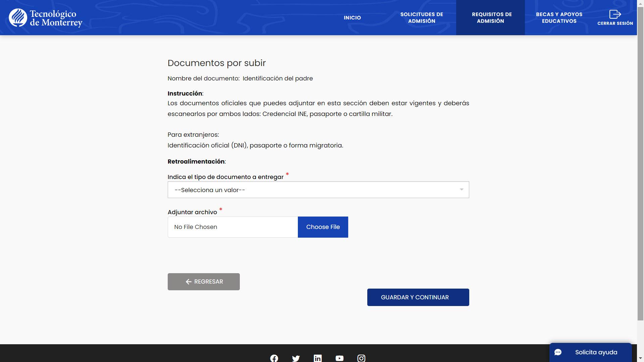Click the back arrow icon on Regresar
The width and height of the screenshot is (644, 362).
coord(189,282)
